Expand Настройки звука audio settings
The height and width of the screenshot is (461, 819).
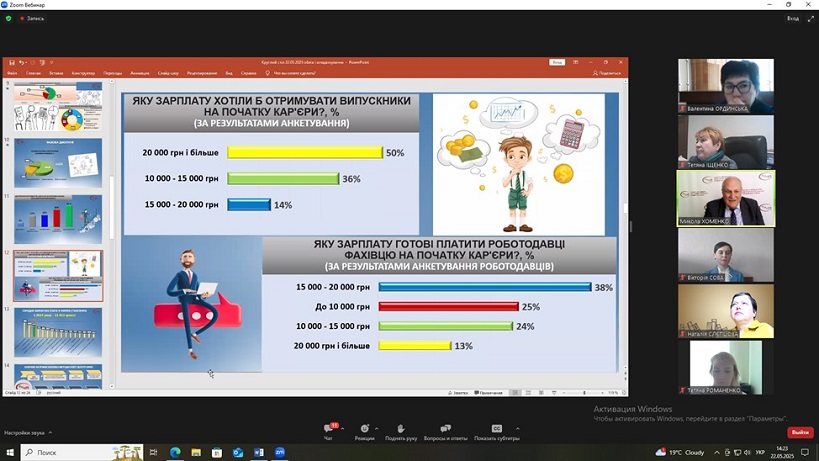click(x=28, y=433)
